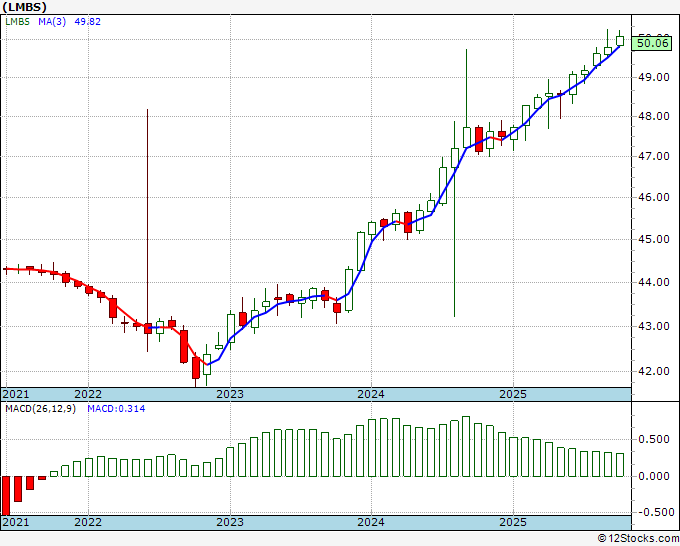The image size is (680, 546).
Task: Click the MA(3) indicator label
Action: pos(52,22)
